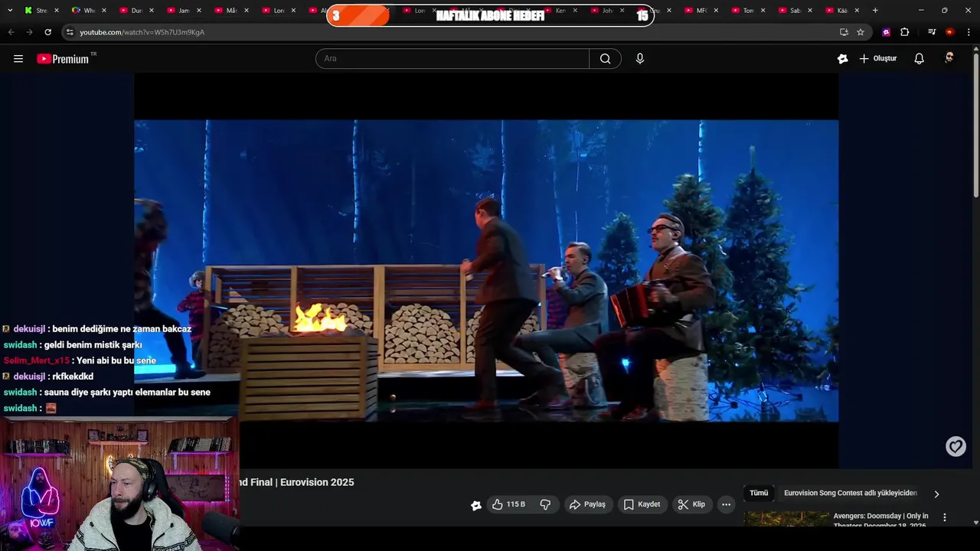This screenshot has height=551, width=980.
Task: Close the Kää tab
Action: (857, 11)
